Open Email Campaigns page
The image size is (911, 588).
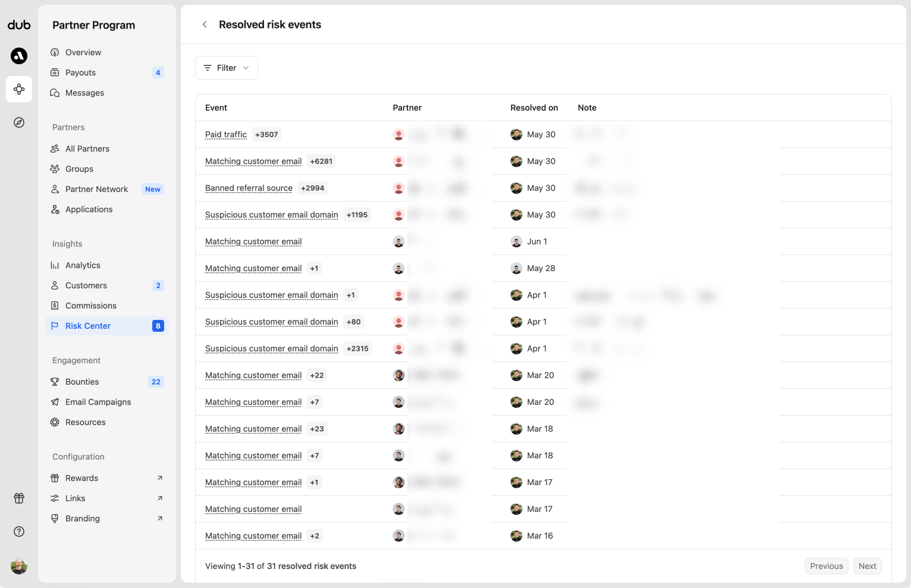click(107, 402)
